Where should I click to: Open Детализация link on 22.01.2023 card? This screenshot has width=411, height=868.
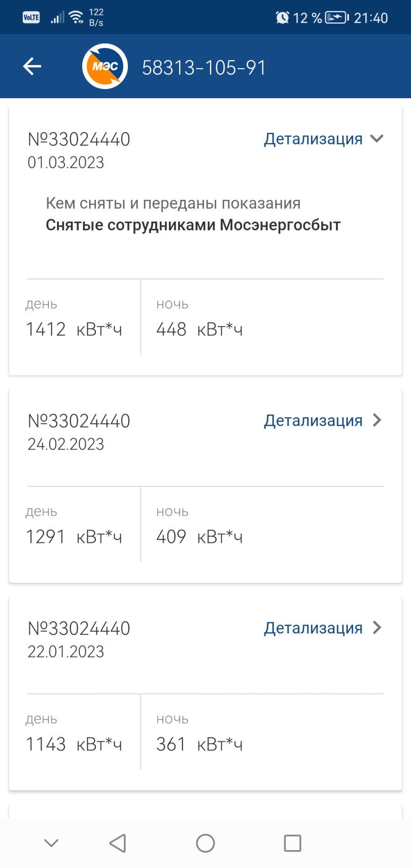click(313, 628)
